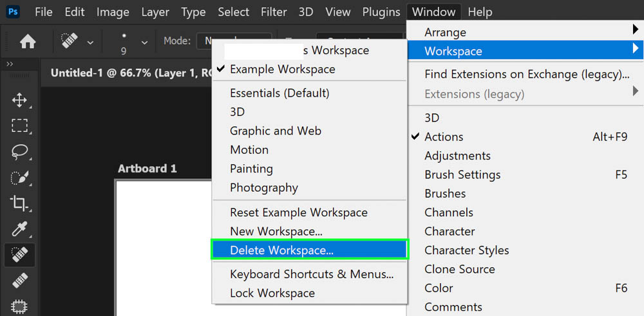Screen dimensions: 644x316
Task: Choose Reset Example Workspace
Action: coord(310,212)
